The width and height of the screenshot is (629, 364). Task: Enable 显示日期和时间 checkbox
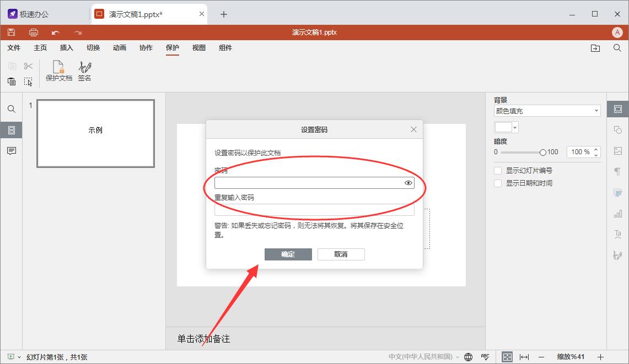(x=498, y=183)
